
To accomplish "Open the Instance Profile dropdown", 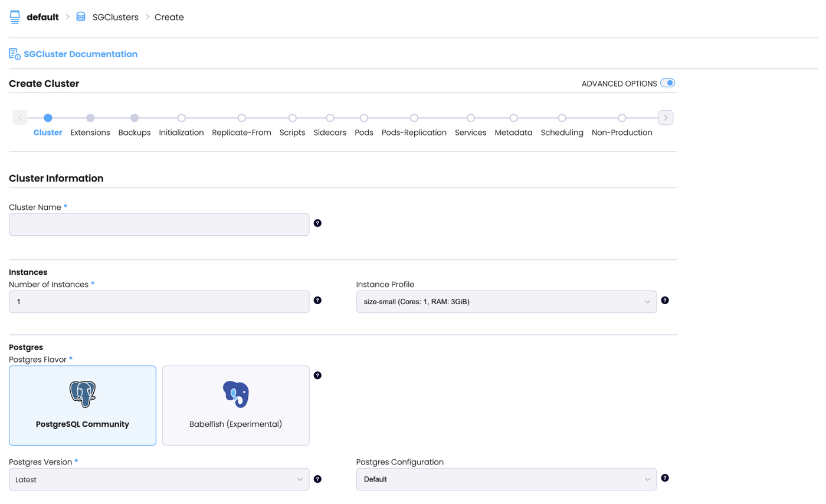I will point(506,301).
